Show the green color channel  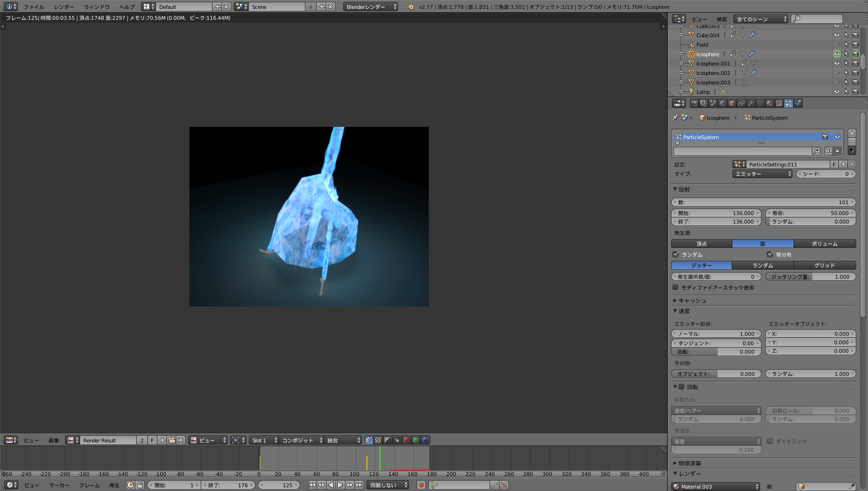point(416,440)
